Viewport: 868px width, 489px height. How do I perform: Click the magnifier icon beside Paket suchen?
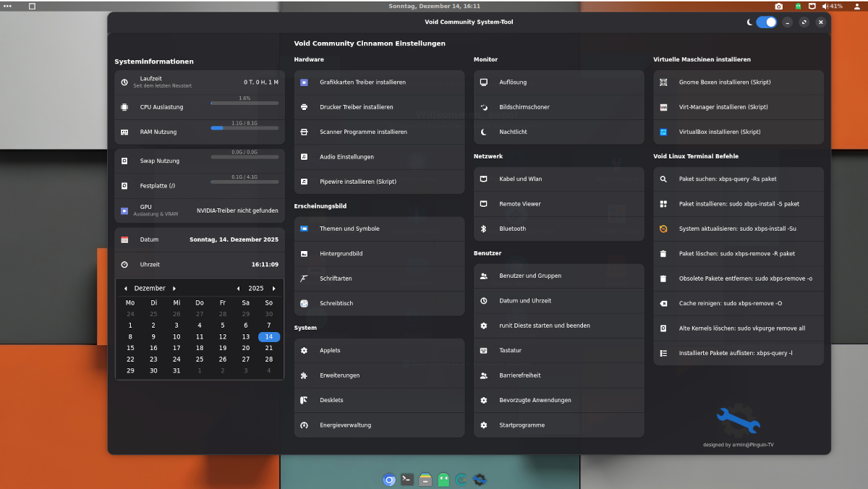(663, 179)
